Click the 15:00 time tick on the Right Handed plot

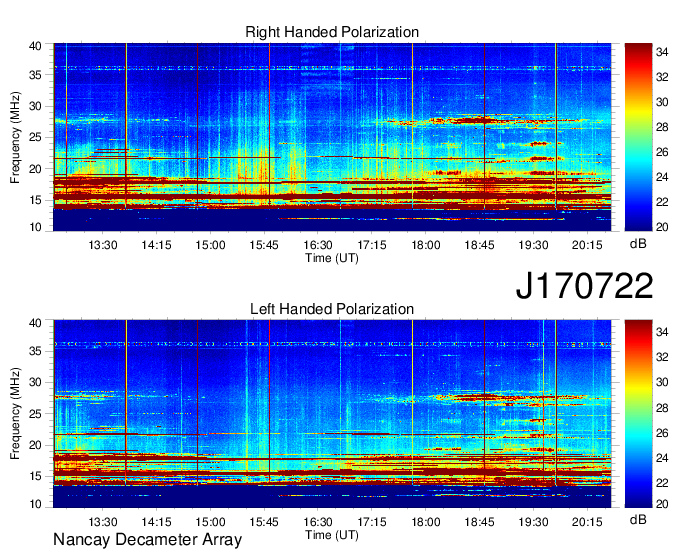click(210, 245)
